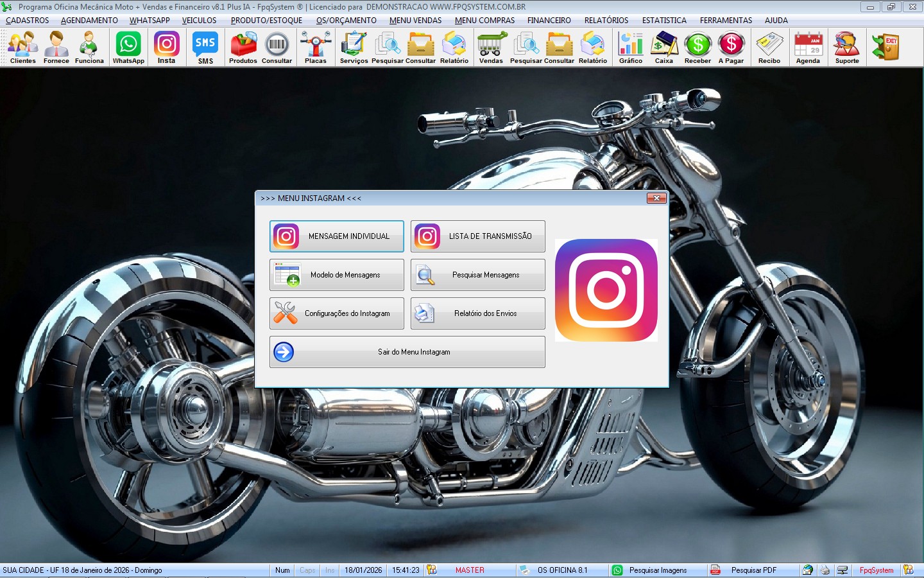This screenshot has width=924, height=578.
Task: Click the Pesquisar icon right of Vendas
Action: tap(526, 48)
